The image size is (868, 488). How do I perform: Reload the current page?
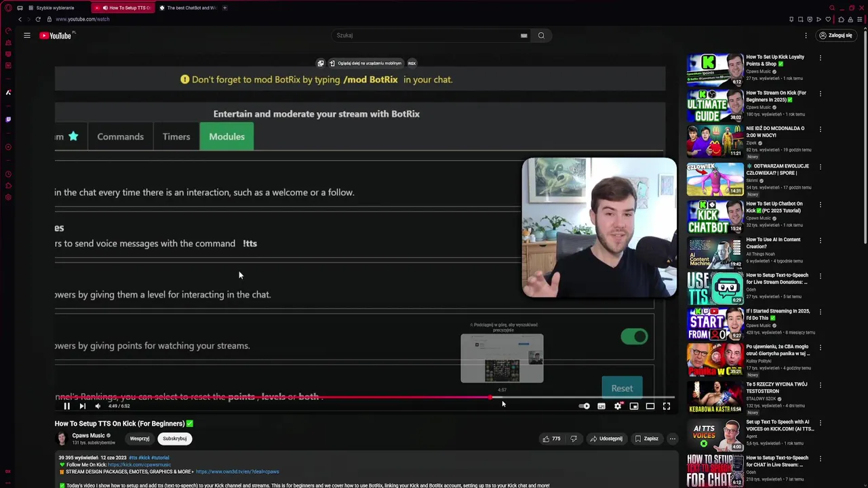click(x=38, y=19)
